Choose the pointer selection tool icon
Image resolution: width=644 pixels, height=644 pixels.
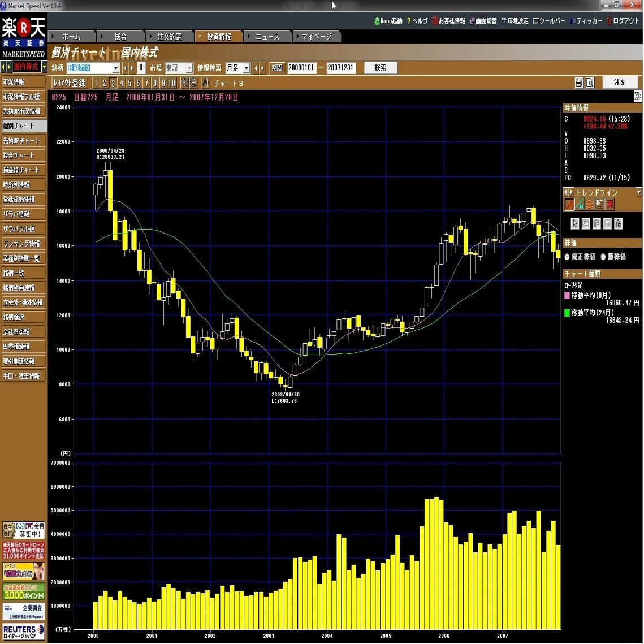pyautogui.click(x=574, y=223)
